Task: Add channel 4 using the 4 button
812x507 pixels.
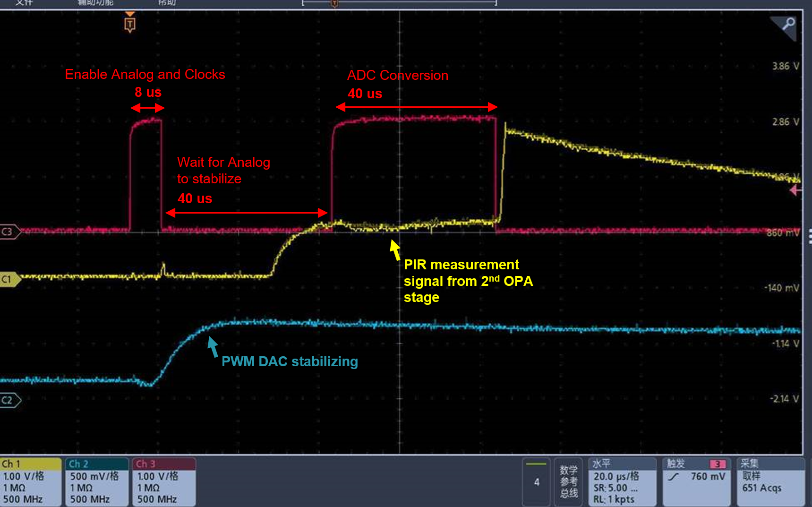Action: coord(537,481)
